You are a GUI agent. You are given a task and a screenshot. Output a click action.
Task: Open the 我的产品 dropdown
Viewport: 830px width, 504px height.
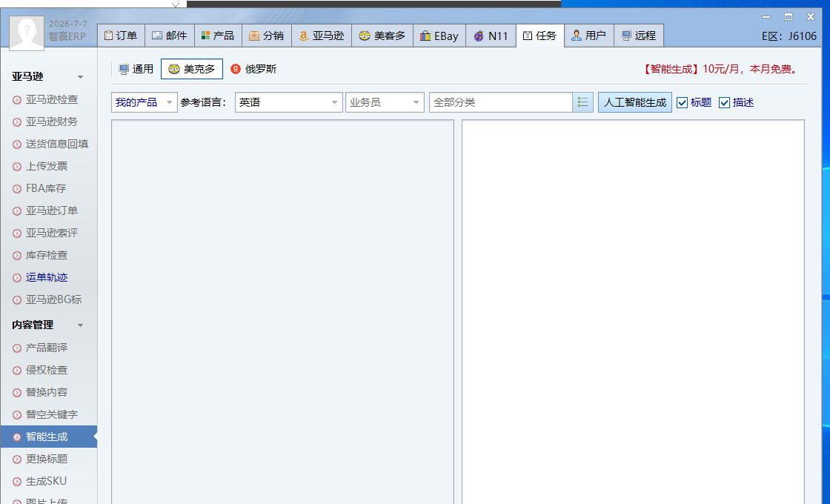[144, 102]
